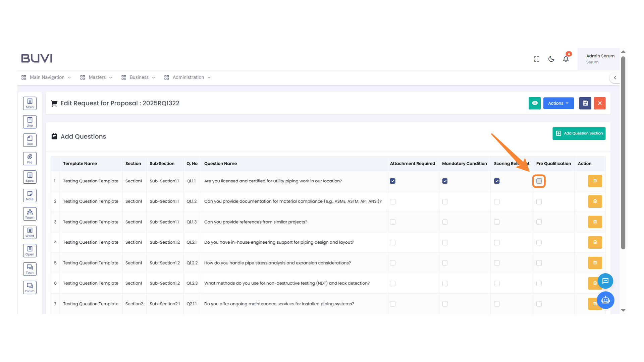Select the Doc icon in the sidebar
Screen dimensions: 644x362
click(30, 140)
